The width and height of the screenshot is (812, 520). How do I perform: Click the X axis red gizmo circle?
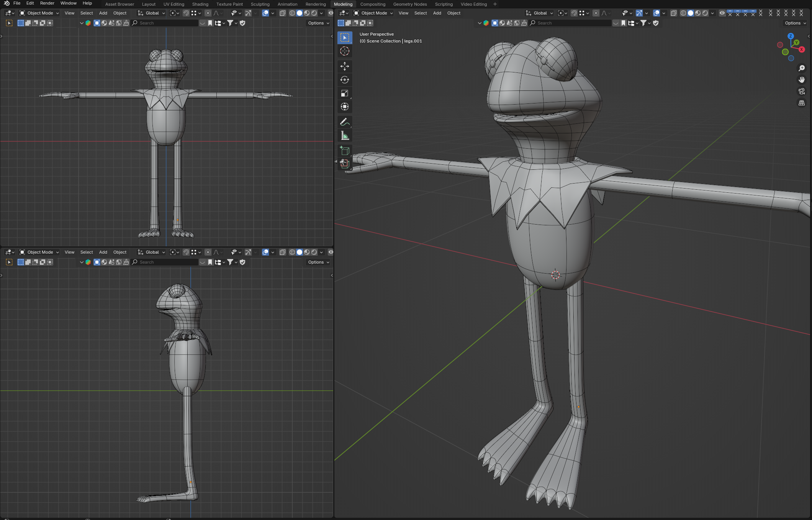point(802,49)
